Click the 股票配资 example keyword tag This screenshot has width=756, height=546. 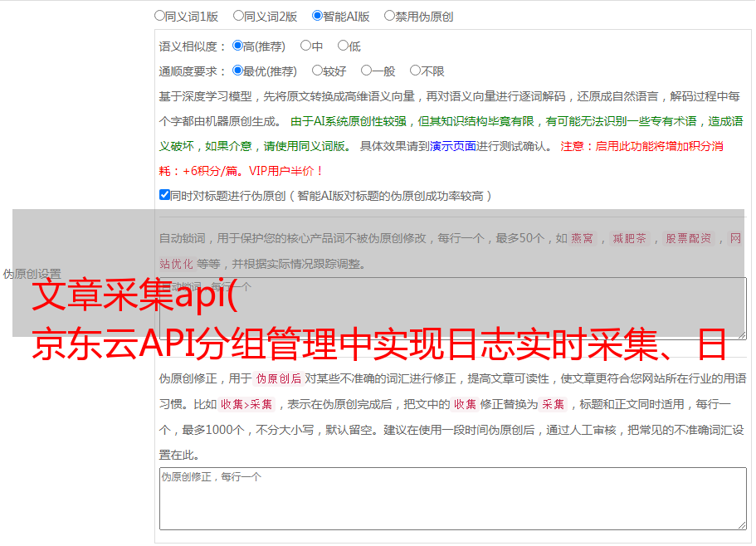coord(688,239)
